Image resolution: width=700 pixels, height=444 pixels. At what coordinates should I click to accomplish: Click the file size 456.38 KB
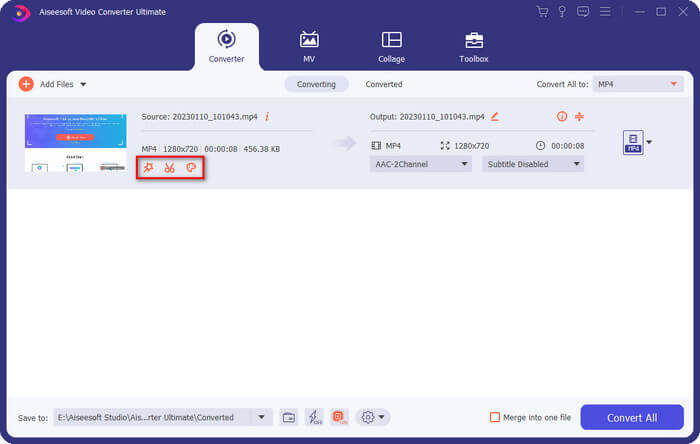pyautogui.click(x=262, y=149)
